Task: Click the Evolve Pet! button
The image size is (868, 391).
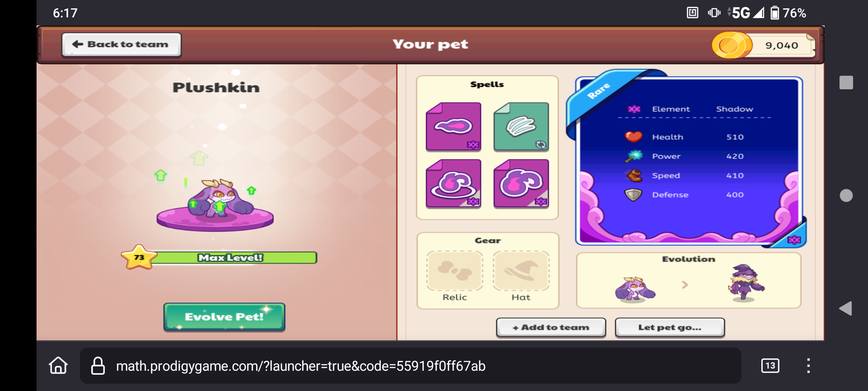Action: tap(224, 317)
